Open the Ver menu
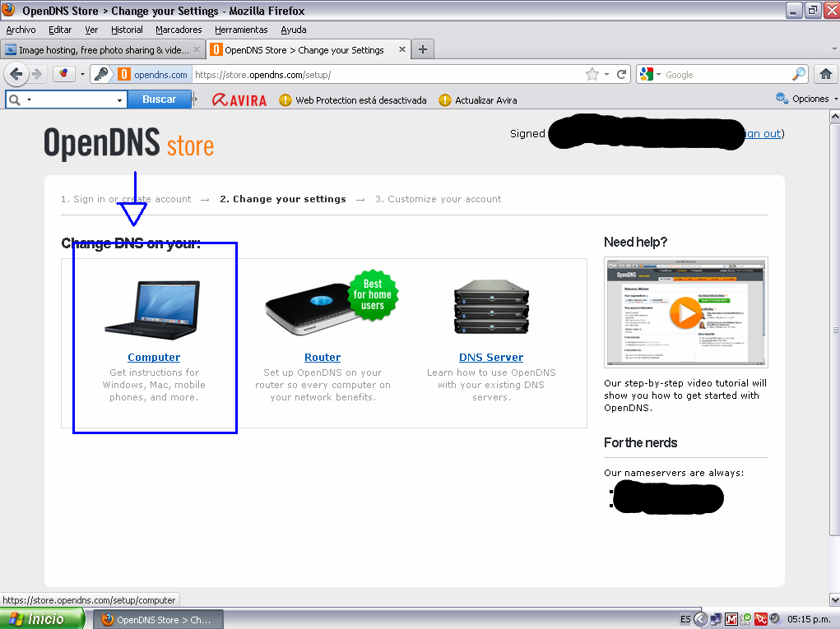840x629 pixels. [x=91, y=30]
